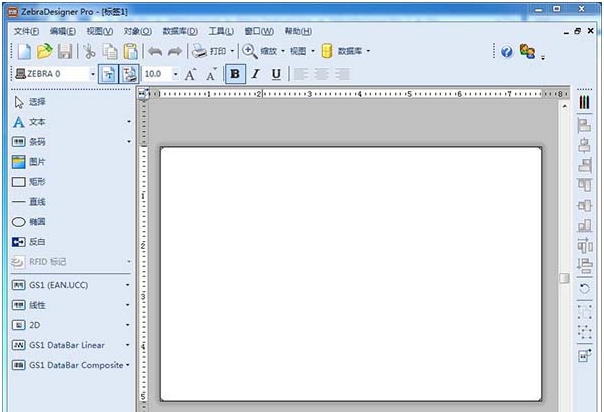The width and height of the screenshot is (604, 412).
Task: Select the 条码 barcode tool
Action: coord(29,142)
